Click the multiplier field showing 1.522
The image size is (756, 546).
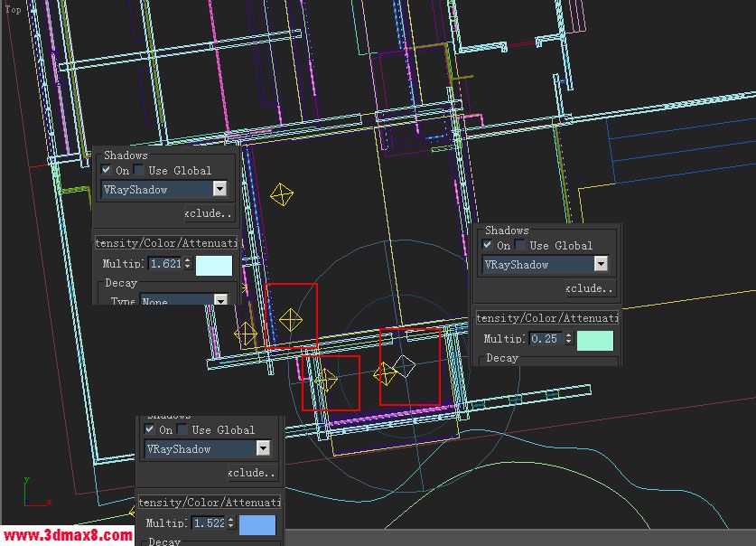click(x=209, y=522)
